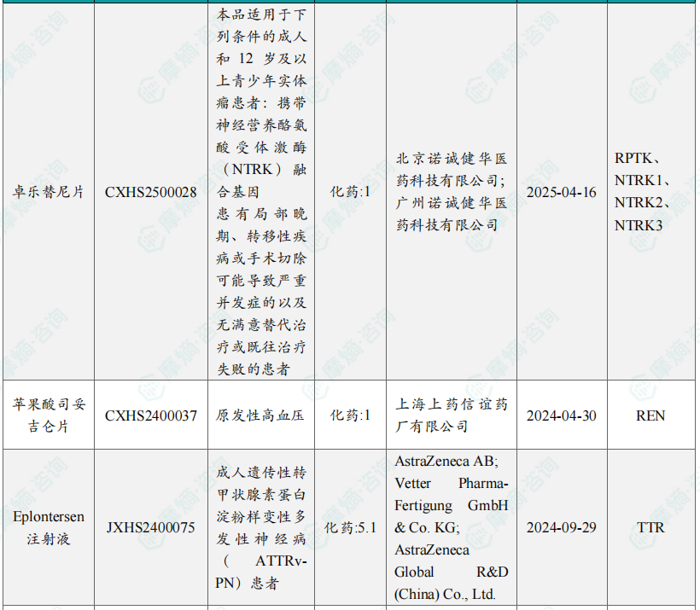Select acceptance number CXHS2400037
This screenshot has width=700, height=610.
(151, 415)
